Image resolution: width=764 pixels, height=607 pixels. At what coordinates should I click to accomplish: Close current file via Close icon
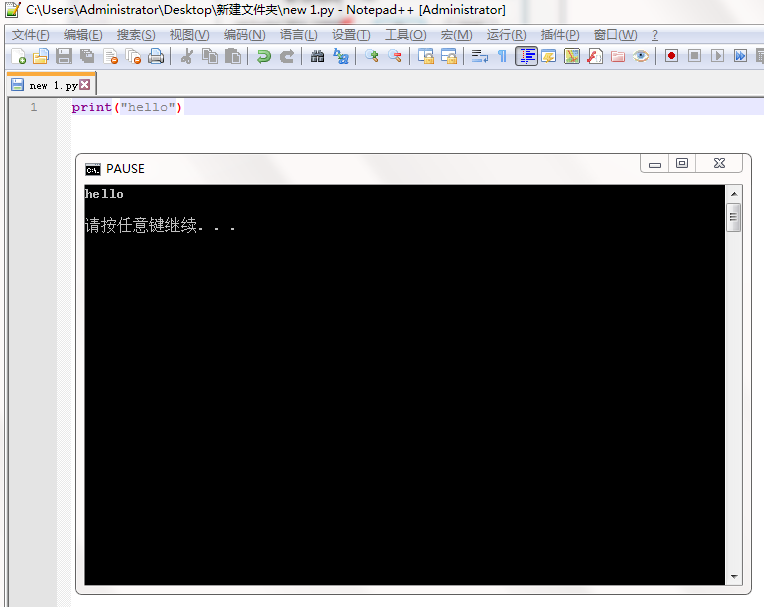[x=111, y=57]
